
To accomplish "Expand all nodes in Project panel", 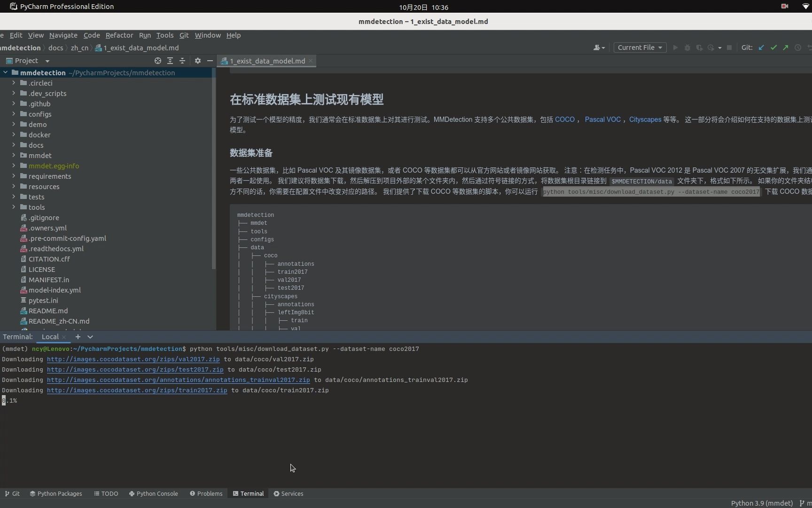I will [x=170, y=61].
